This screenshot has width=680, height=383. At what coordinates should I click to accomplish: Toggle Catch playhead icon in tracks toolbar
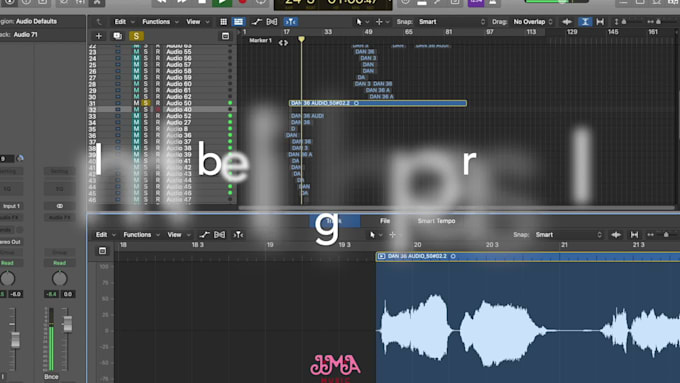(290, 22)
